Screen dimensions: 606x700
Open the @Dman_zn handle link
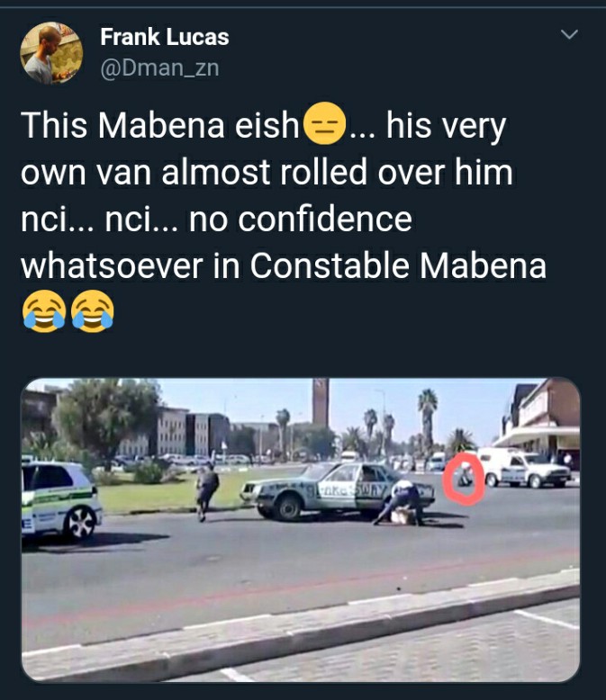pos(160,68)
